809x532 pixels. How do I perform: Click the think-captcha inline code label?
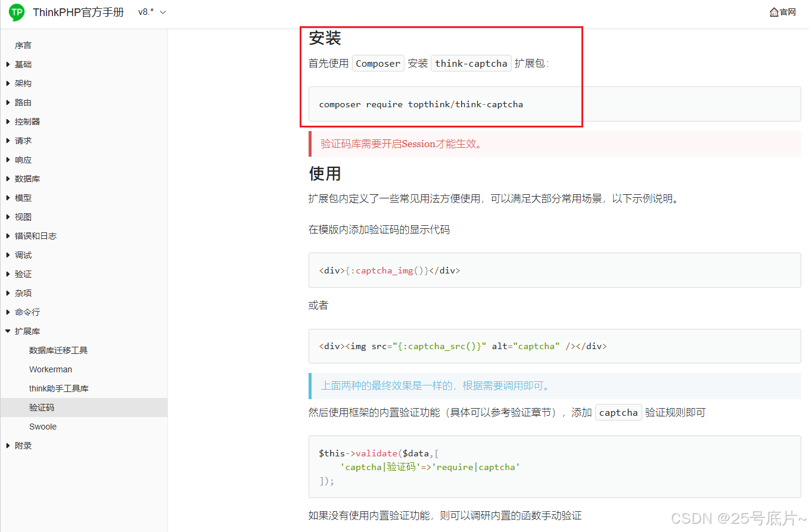point(471,63)
